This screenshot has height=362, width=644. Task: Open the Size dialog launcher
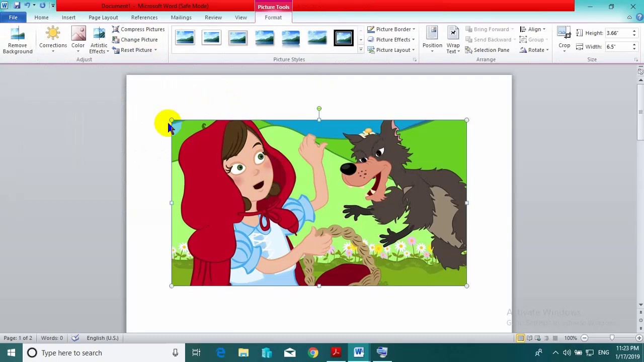point(636,60)
